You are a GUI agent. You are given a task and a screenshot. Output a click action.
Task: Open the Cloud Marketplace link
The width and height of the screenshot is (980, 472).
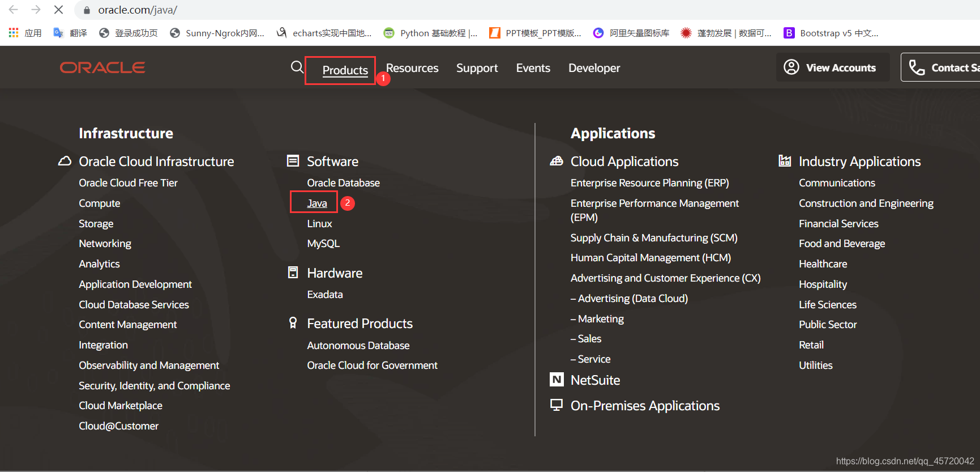[121, 405]
